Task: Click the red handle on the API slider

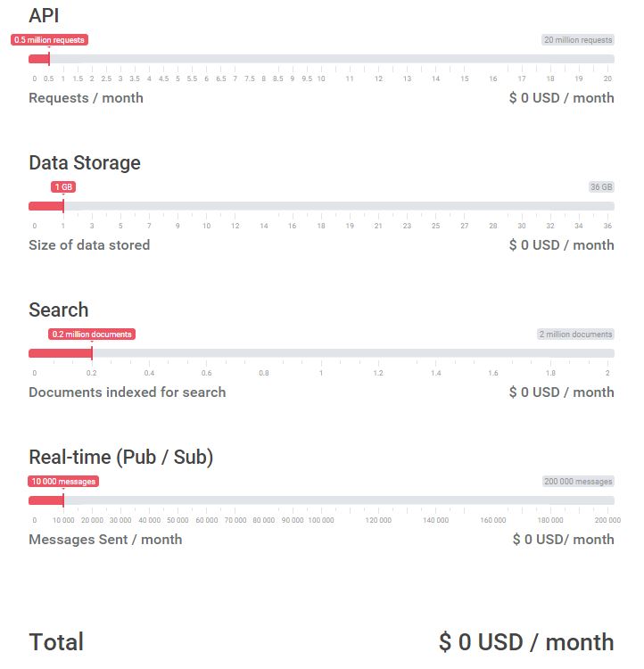Action: pyautogui.click(x=49, y=59)
